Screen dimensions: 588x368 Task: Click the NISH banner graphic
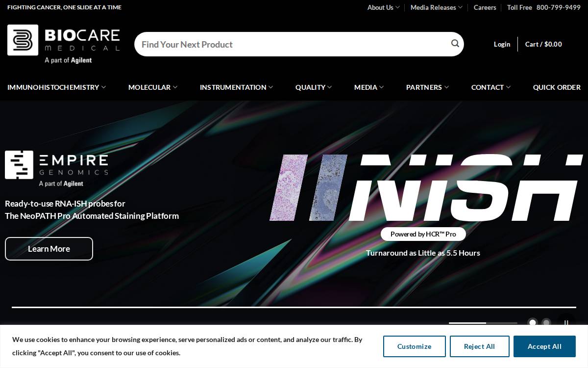click(x=426, y=187)
